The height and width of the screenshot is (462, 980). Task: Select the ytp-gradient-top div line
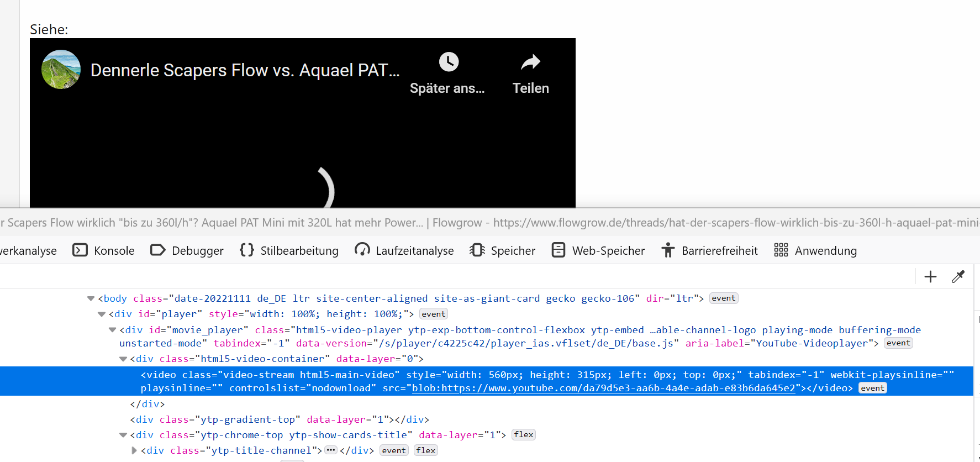280,419
